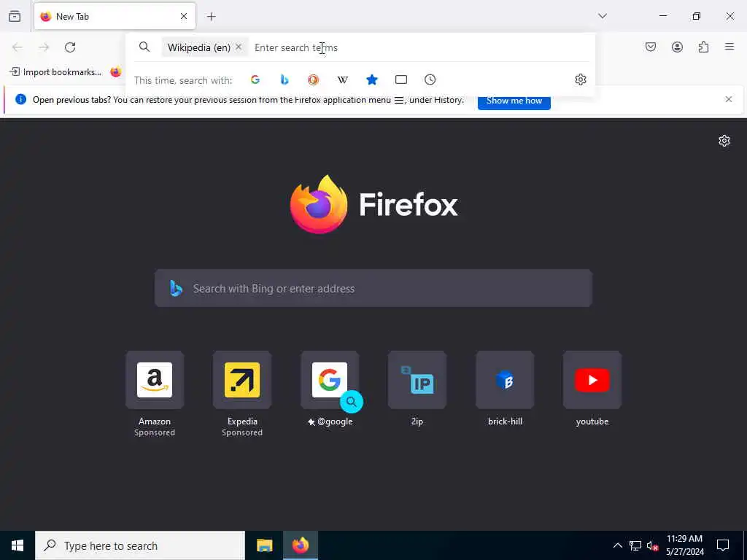Open the Firefox account icon
747x560 pixels.
point(678,47)
